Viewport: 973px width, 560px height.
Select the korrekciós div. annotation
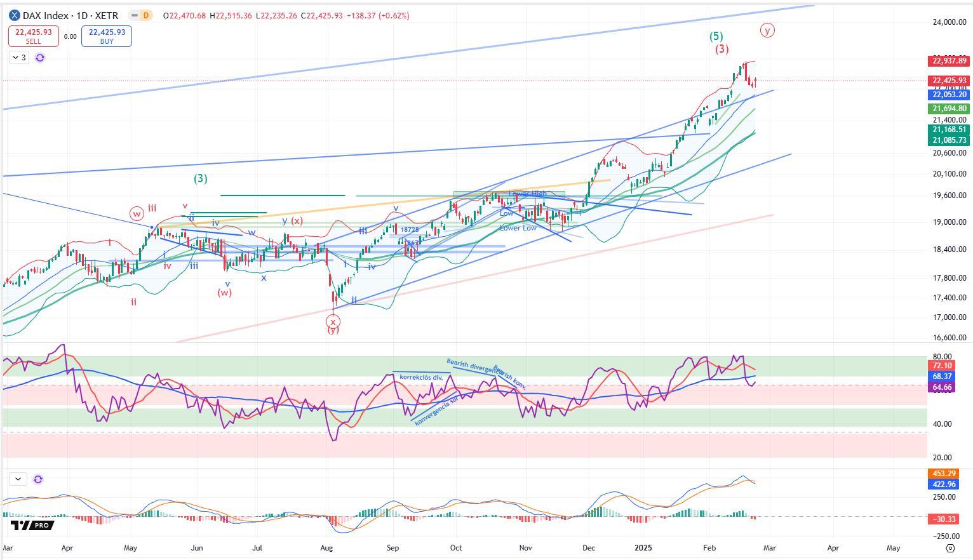(420, 377)
